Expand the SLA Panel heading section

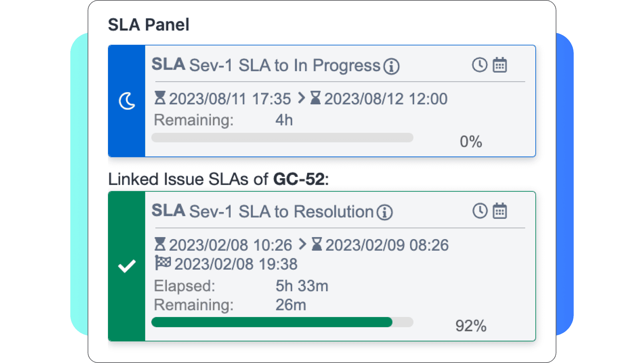tap(148, 25)
